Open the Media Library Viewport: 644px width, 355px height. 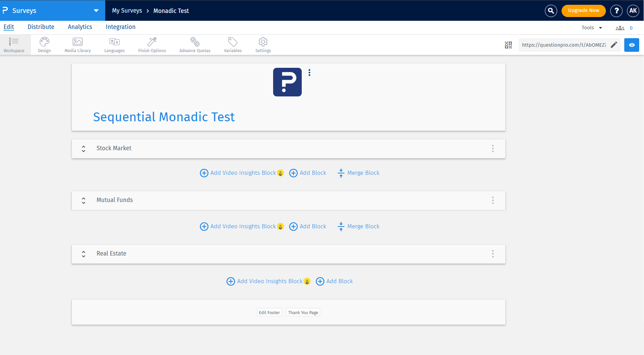click(x=78, y=45)
